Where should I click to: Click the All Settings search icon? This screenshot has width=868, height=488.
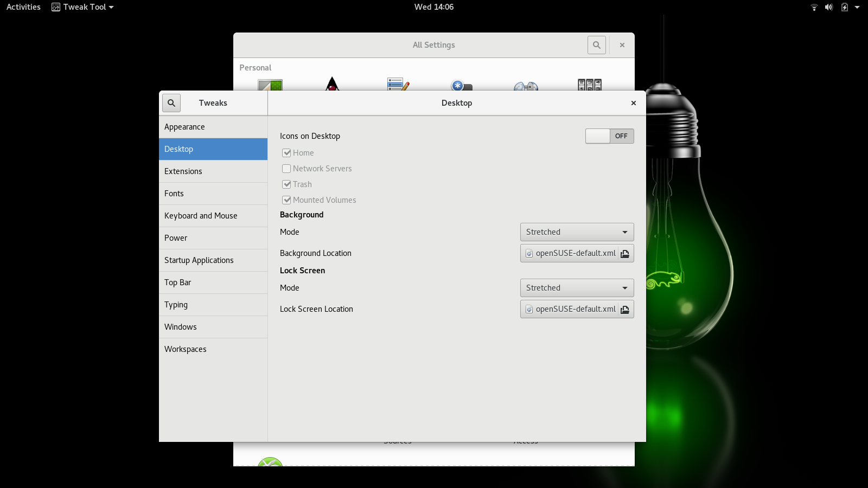(596, 45)
